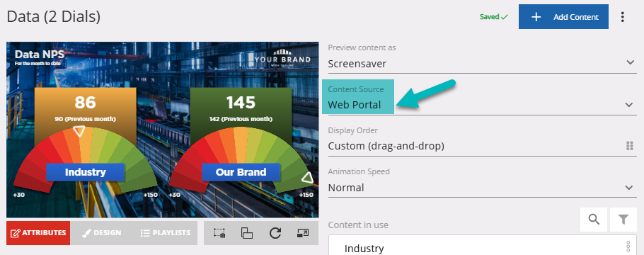Click the Industry label on left dial

point(86,172)
